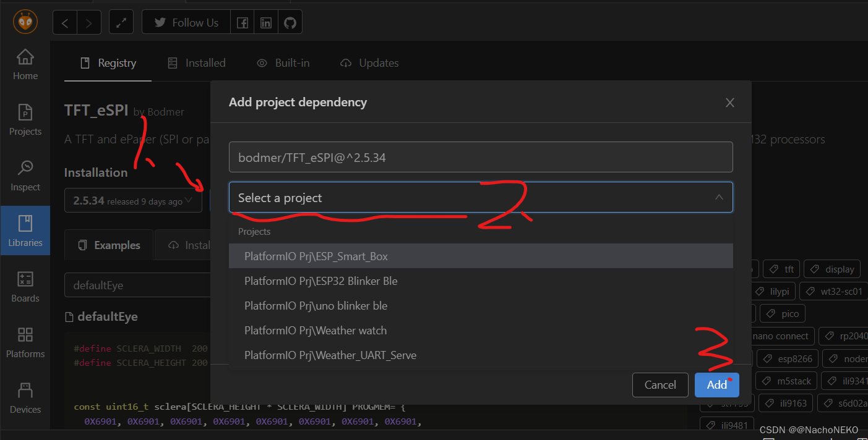Click the esp8266 tag
This screenshot has height=440, width=868.
pyautogui.click(x=788, y=359)
